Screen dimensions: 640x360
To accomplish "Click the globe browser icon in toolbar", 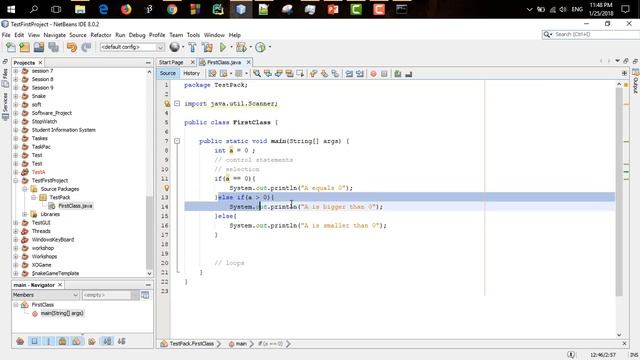I will click(x=174, y=47).
